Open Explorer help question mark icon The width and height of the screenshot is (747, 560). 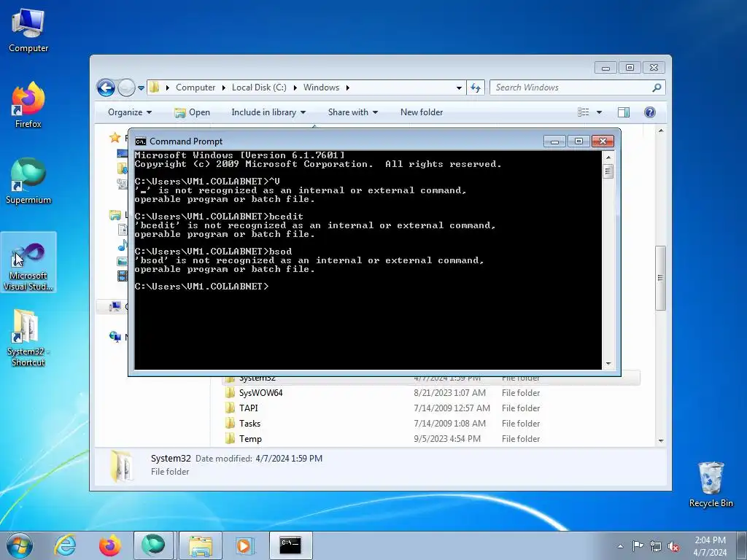coord(650,112)
